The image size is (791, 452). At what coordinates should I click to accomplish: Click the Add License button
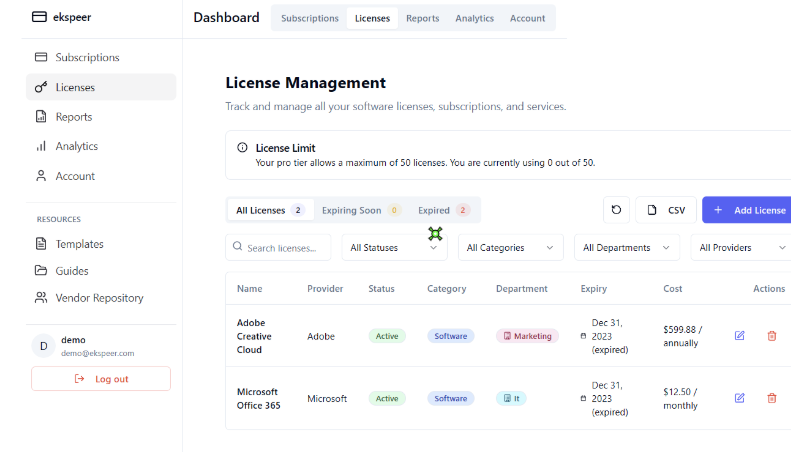(748, 210)
